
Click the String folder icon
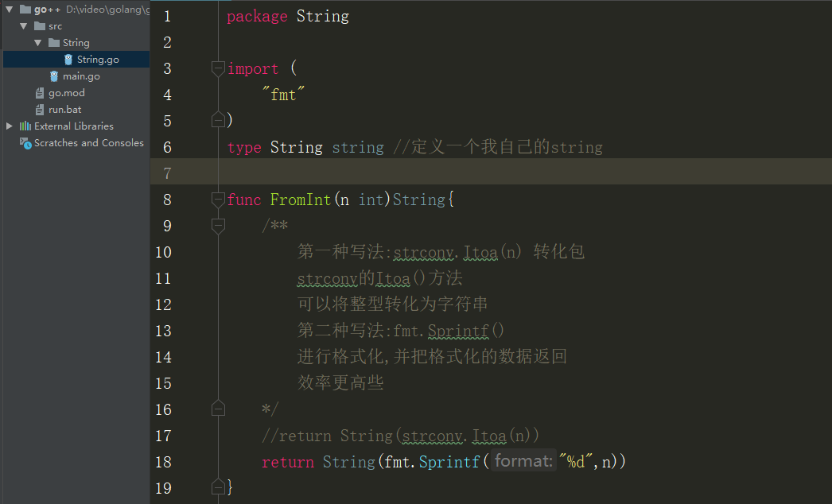(x=53, y=43)
